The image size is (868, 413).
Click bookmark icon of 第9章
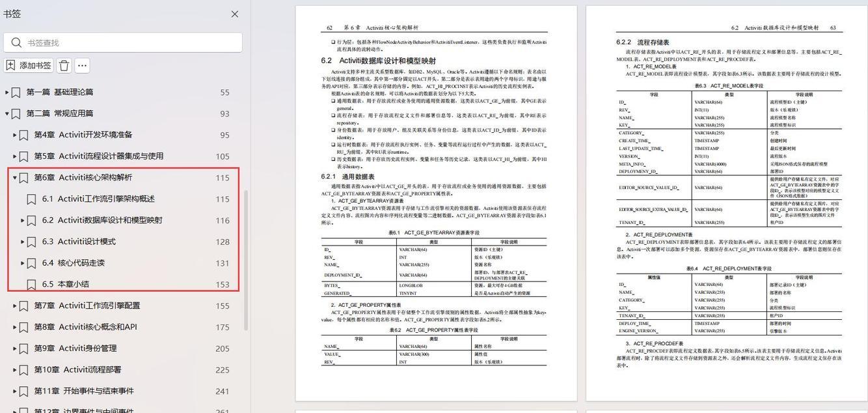click(24, 349)
